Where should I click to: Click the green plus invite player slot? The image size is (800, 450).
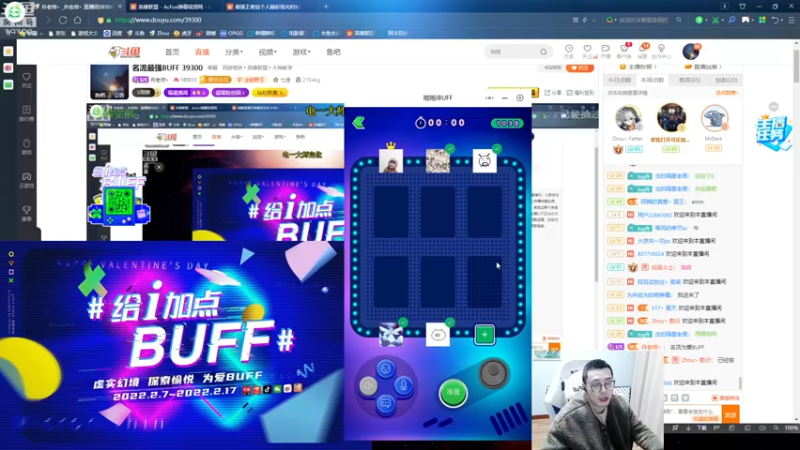485,335
